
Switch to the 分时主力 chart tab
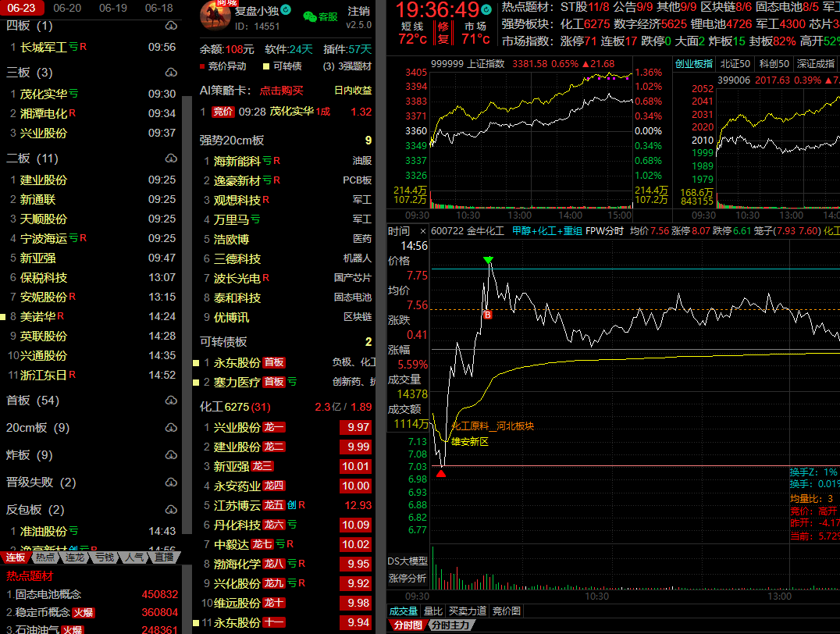point(450,625)
